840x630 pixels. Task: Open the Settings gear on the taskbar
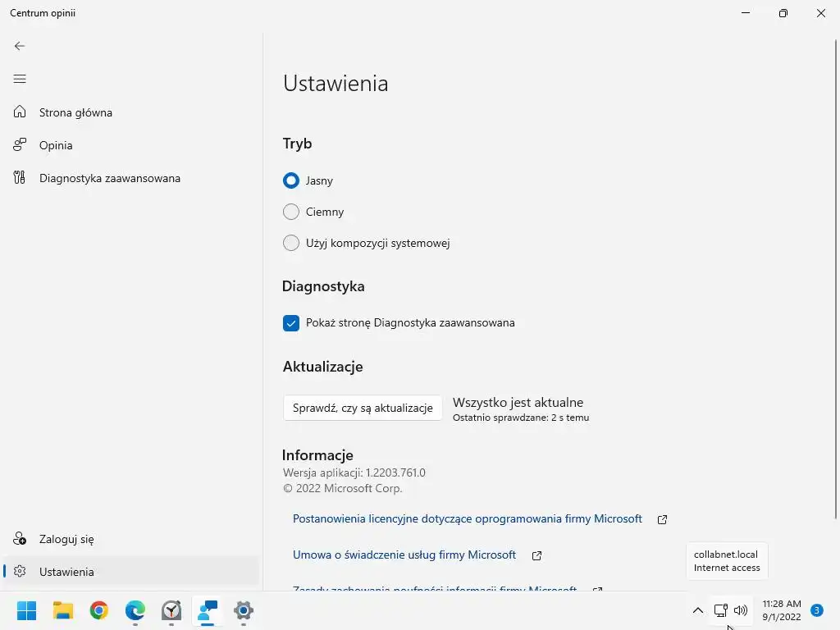point(243,610)
